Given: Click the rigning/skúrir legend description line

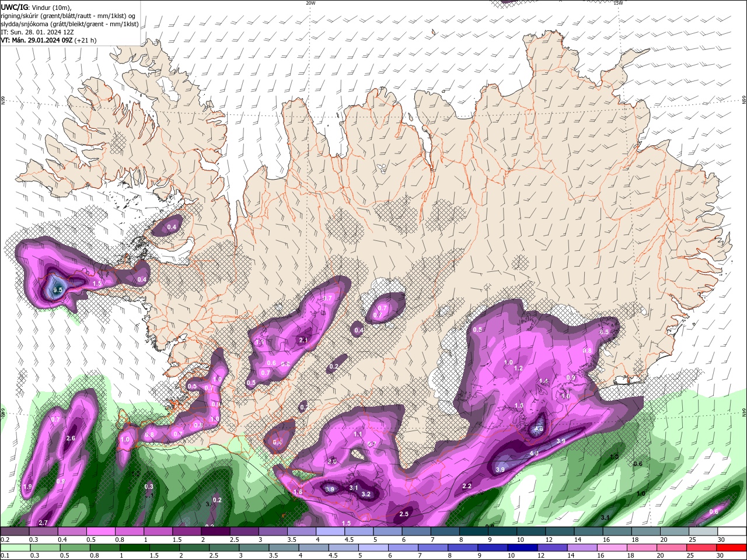Looking at the screenshot, I should [68, 15].
